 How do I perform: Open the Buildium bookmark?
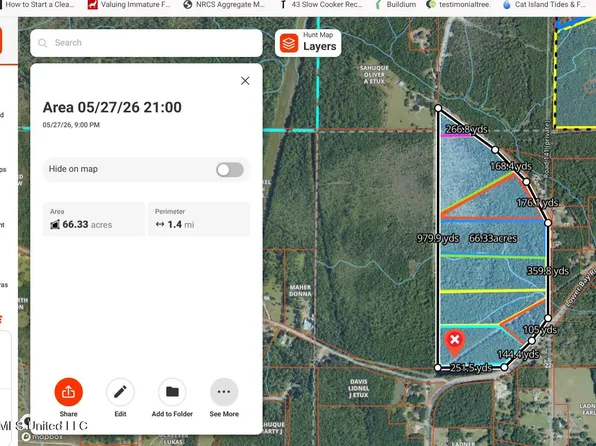tap(395, 5)
